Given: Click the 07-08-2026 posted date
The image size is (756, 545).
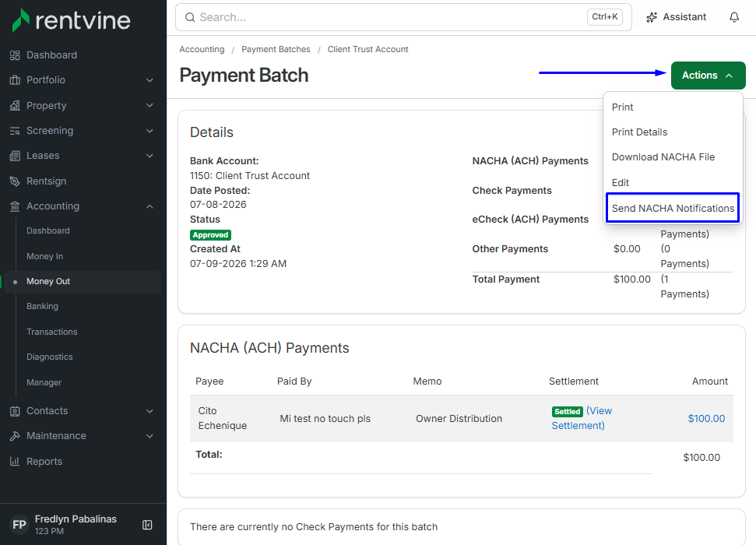Looking at the screenshot, I should tap(218, 205).
